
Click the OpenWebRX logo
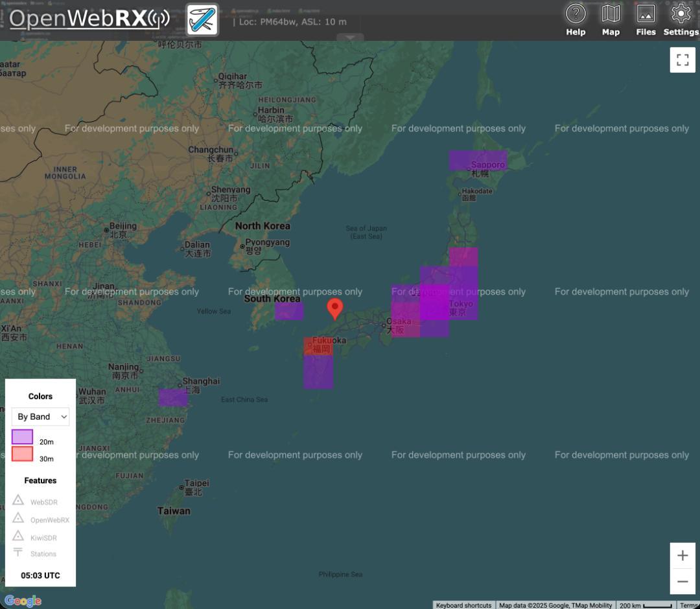point(89,19)
